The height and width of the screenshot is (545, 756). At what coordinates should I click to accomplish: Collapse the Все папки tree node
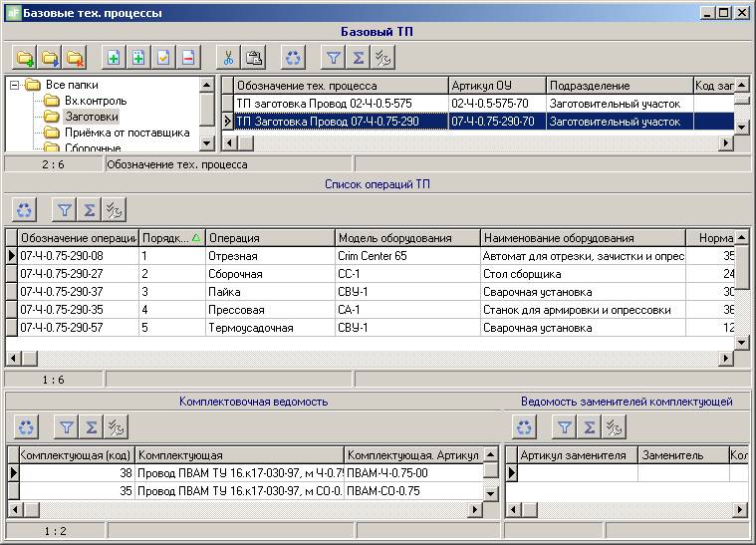click(16, 85)
